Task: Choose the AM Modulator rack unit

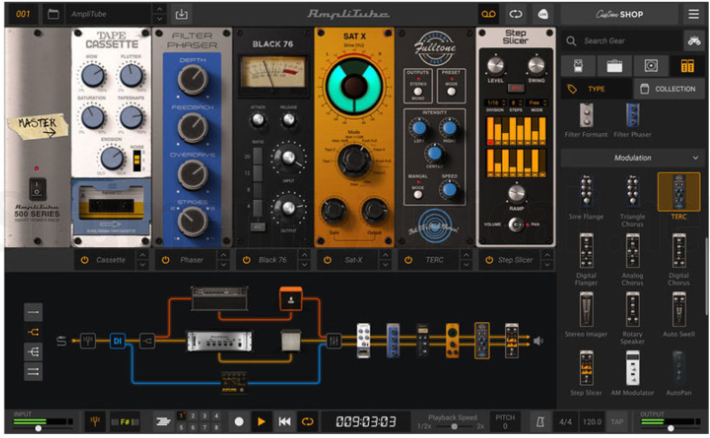Action: click(633, 373)
